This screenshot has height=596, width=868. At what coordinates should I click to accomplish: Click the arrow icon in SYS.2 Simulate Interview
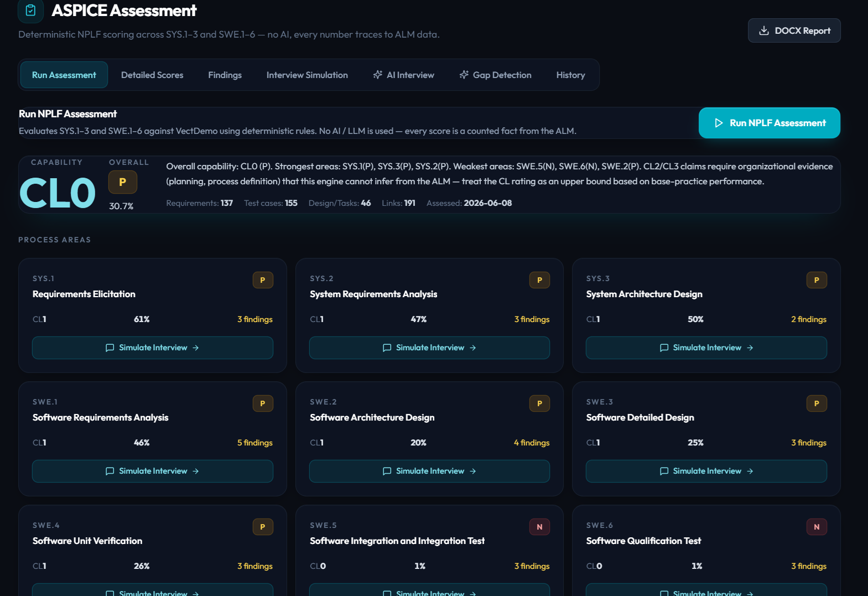point(473,348)
